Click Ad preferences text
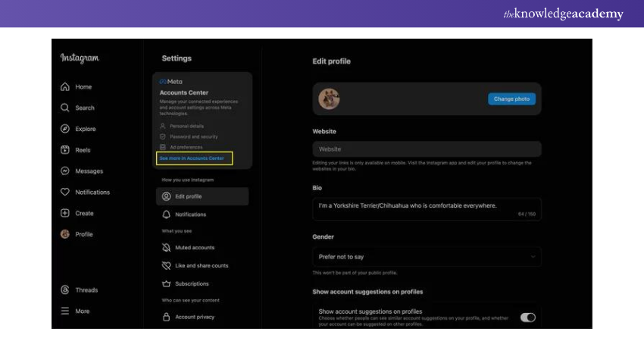 coord(186,147)
